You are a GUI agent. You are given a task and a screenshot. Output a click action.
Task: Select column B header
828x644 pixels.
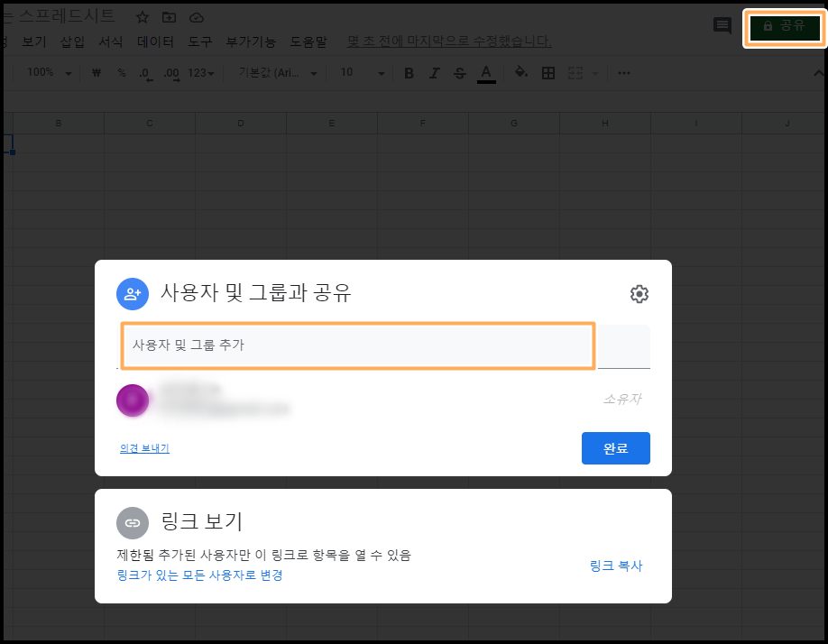point(59,123)
